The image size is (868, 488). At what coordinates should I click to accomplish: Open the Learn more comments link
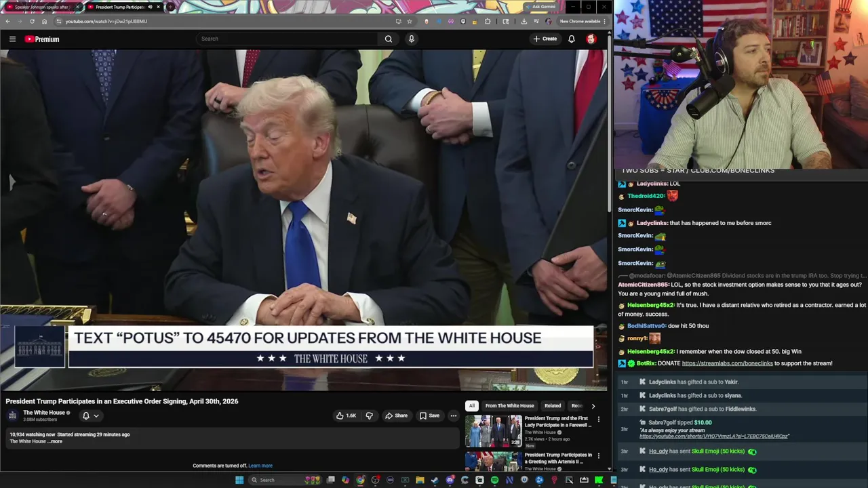260,466
